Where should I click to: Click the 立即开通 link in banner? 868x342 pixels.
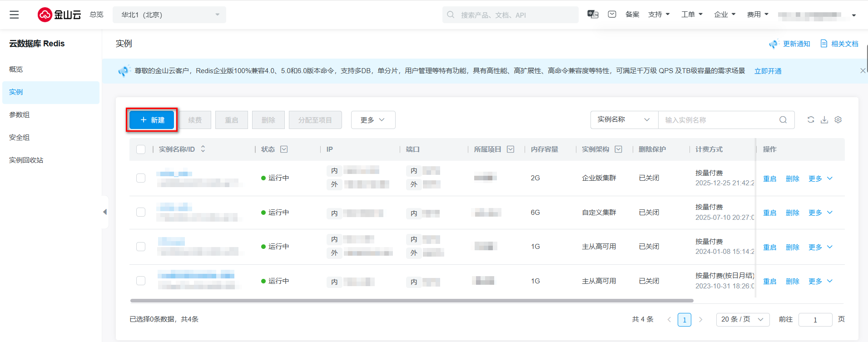point(768,71)
